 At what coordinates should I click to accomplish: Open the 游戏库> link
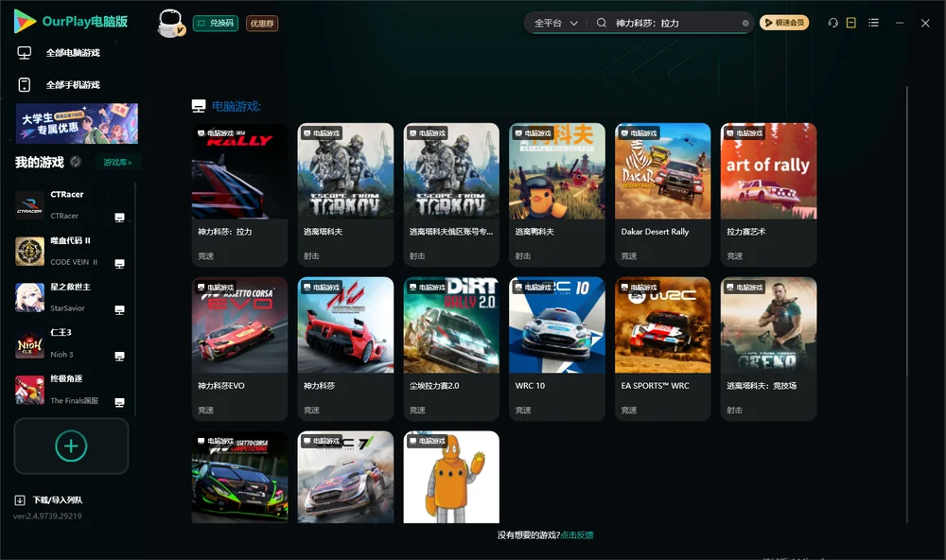pyautogui.click(x=117, y=162)
